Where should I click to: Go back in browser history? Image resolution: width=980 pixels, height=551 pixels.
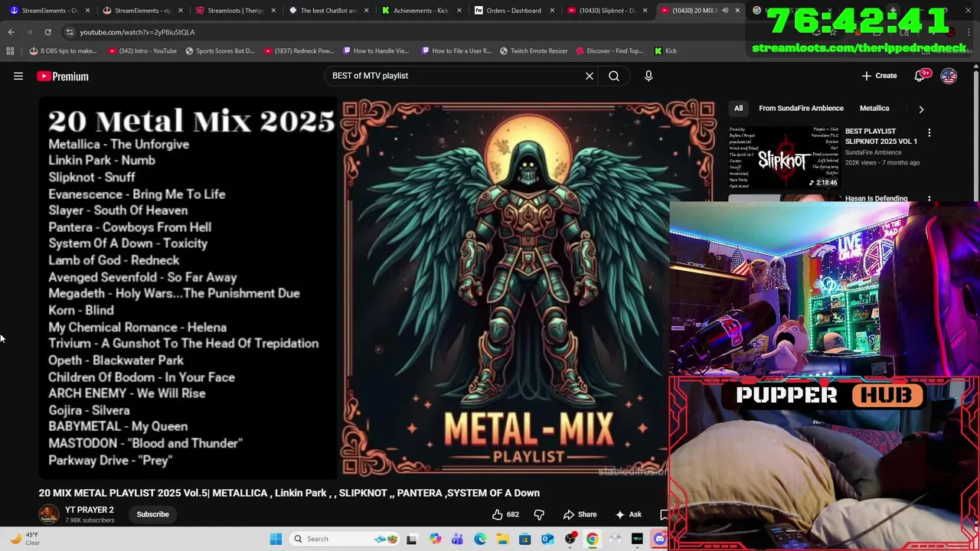11,32
